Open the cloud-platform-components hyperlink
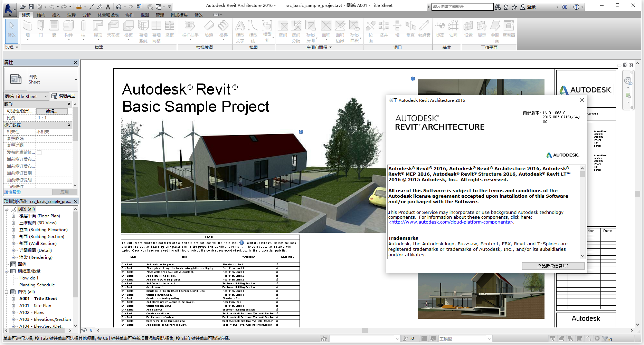This screenshot has width=644, height=345. click(x=450, y=222)
